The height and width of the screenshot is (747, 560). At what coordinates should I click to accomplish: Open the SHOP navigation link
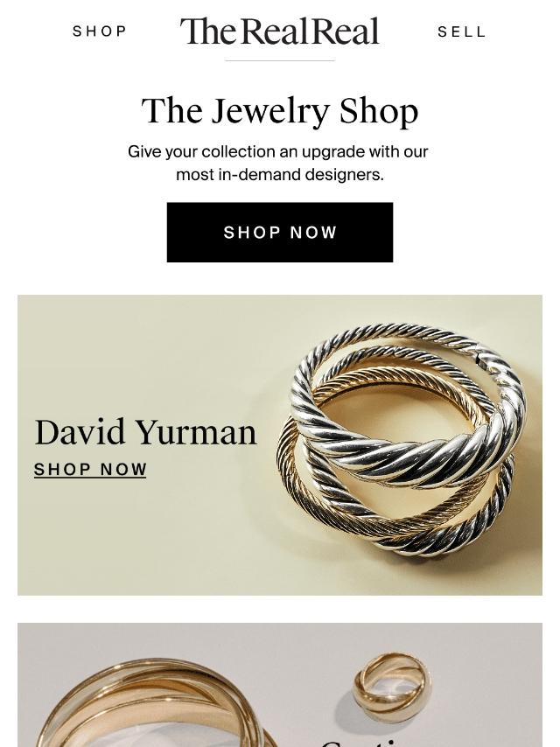pyautogui.click(x=100, y=31)
